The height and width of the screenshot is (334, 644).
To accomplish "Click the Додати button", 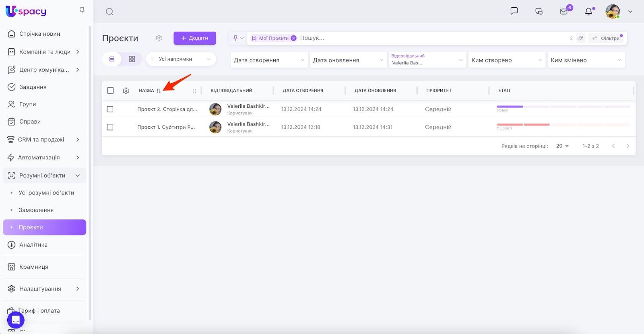I will 195,38.
